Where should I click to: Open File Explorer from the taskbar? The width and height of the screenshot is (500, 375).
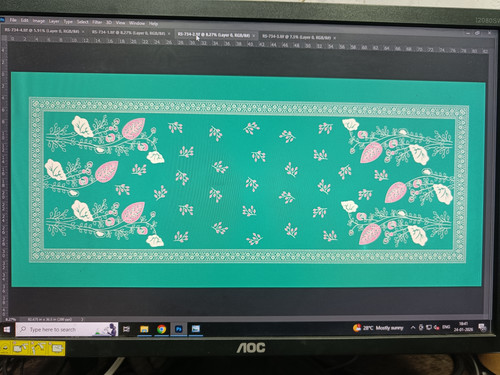(144, 329)
